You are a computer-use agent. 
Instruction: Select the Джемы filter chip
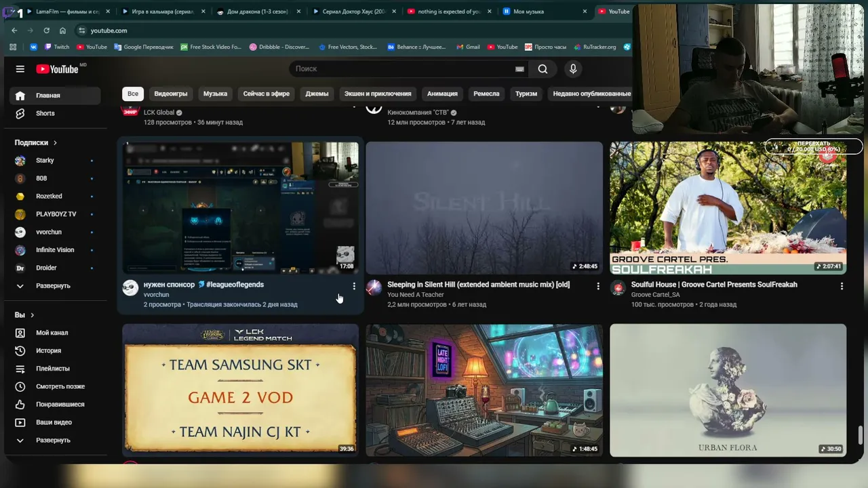tap(317, 94)
